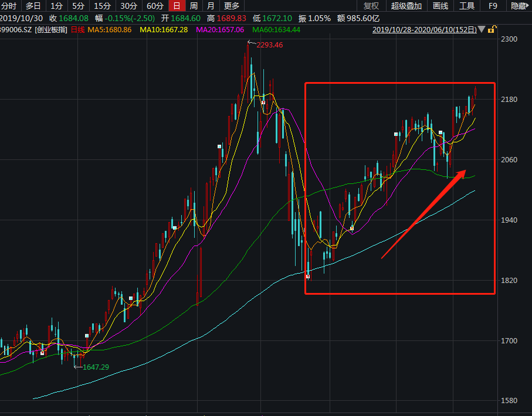The image size is (532, 416).
Task: Click the MA10:1667.28 indicator label
Action: (164, 30)
